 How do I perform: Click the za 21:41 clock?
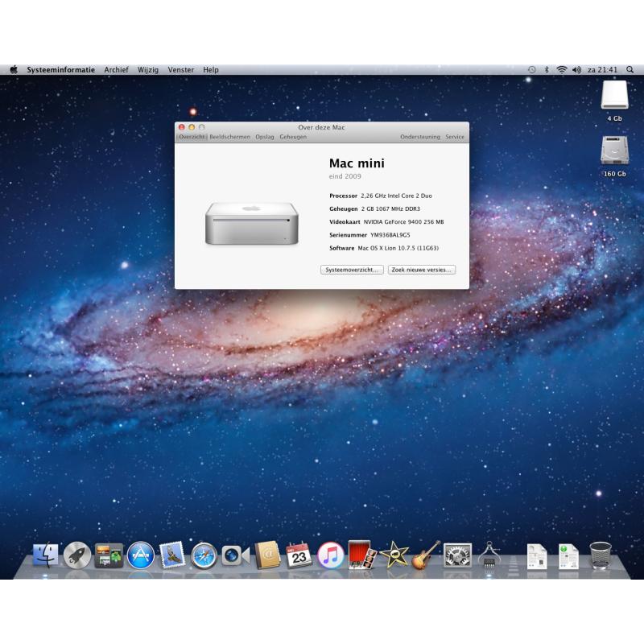(602, 70)
